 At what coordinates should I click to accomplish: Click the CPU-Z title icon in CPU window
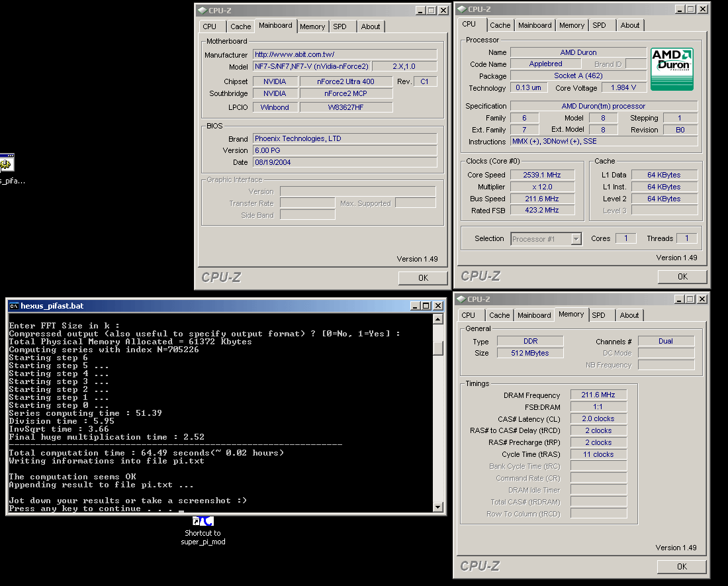click(x=461, y=9)
